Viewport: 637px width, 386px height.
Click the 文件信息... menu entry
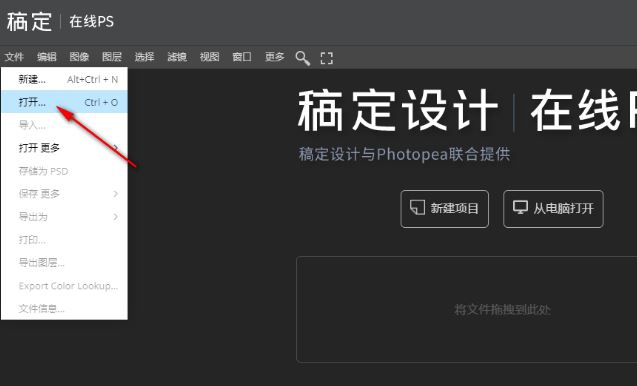pyautogui.click(x=64, y=309)
